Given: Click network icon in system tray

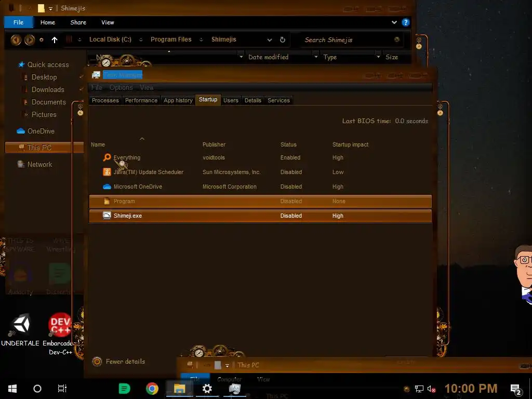Looking at the screenshot, I should (x=419, y=389).
